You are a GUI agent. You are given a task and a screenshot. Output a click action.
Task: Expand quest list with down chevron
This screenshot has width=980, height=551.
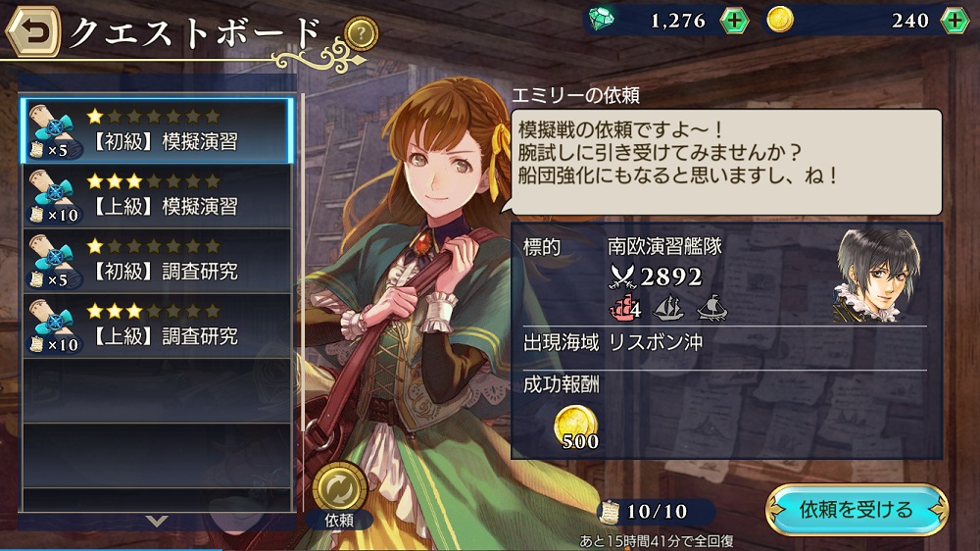point(156,521)
